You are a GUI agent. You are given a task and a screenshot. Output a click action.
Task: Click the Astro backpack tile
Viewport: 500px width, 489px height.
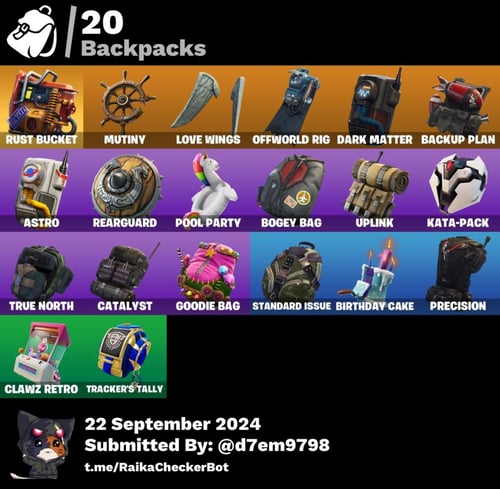click(42, 190)
